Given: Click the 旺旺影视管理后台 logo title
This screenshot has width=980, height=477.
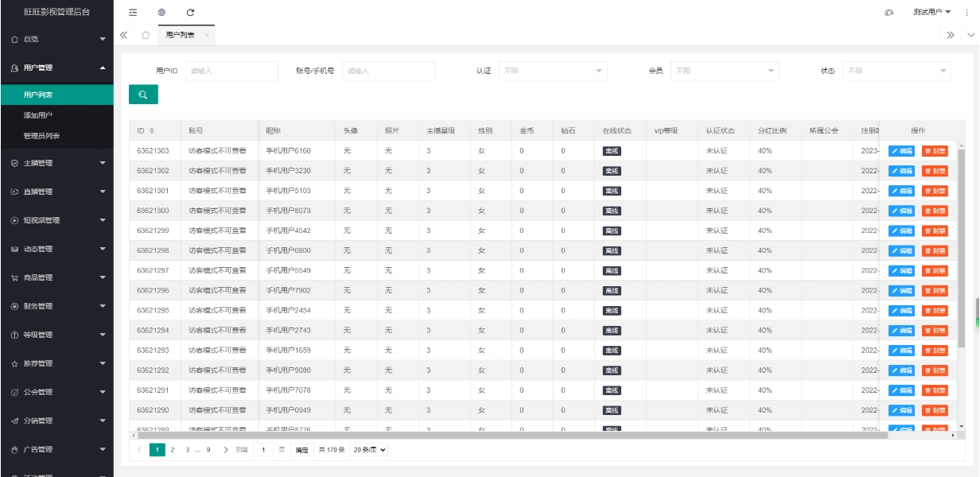Looking at the screenshot, I should point(56,13).
